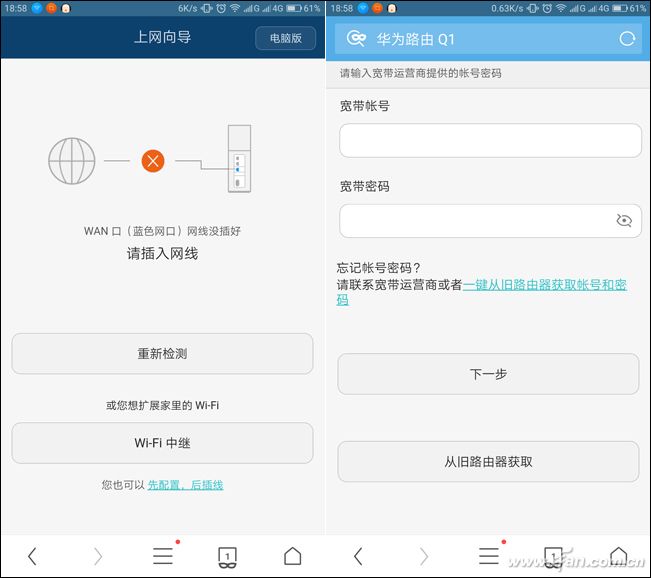The height and width of the screenshot is (578, 651).
Task: Go back in right screen browser bar
Action: coord(358,556)
